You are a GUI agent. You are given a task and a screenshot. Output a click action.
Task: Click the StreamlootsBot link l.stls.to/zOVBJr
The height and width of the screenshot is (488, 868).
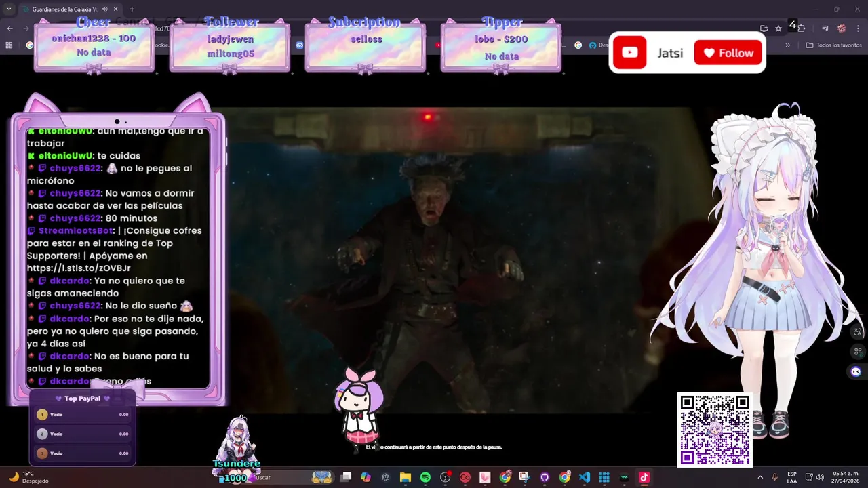point(79,268)
